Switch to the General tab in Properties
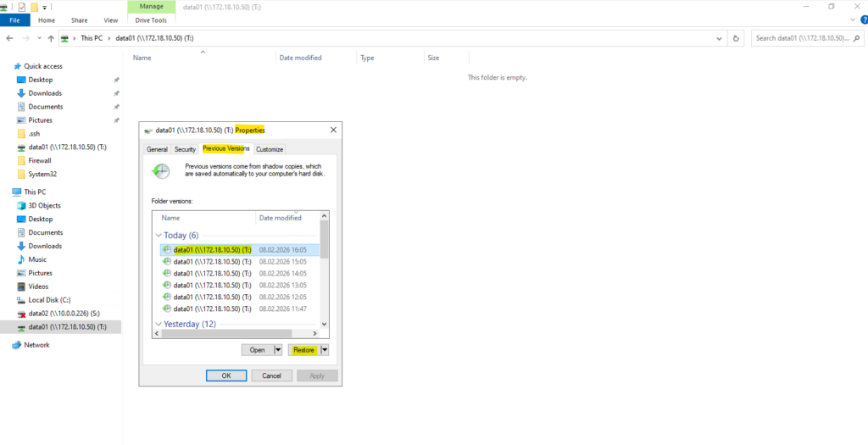Viewport: 868px width, 445px height. [x=157, y=149]
